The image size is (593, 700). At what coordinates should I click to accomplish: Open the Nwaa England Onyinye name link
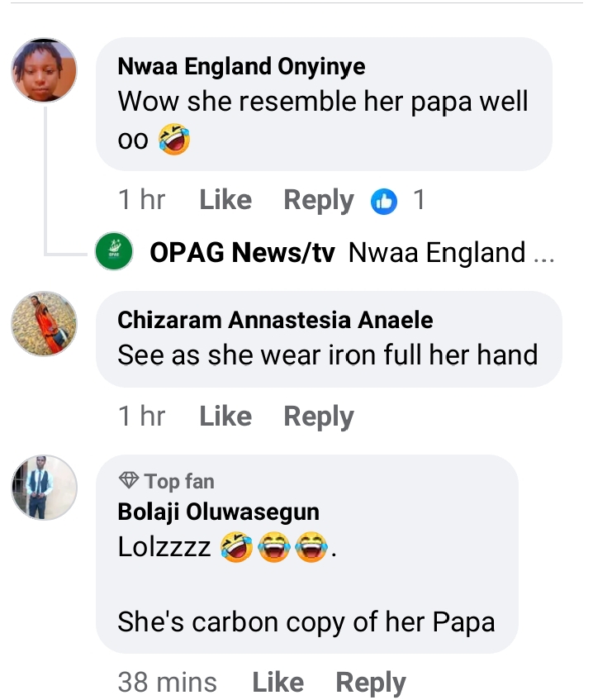coord(241,67)
